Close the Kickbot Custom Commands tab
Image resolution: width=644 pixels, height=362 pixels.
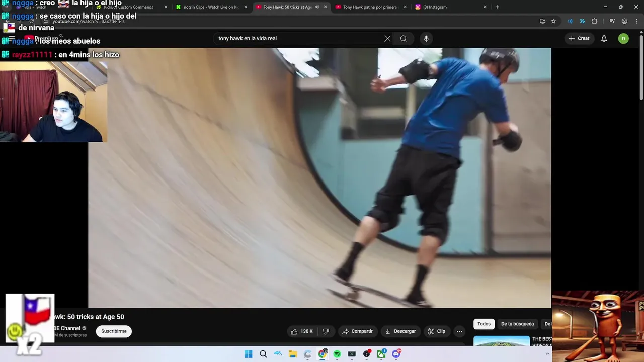(166, 7)
